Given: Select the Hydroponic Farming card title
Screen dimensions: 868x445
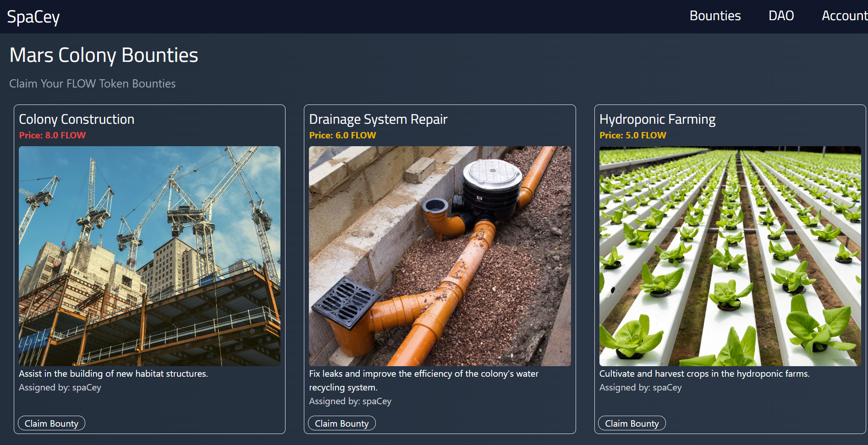Looking at the screenshot, I should coord(657,119).
